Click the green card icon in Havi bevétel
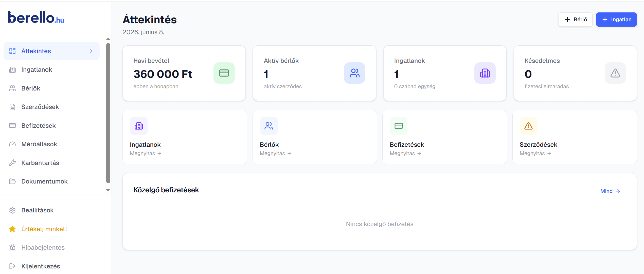 (x=224, y=73)
